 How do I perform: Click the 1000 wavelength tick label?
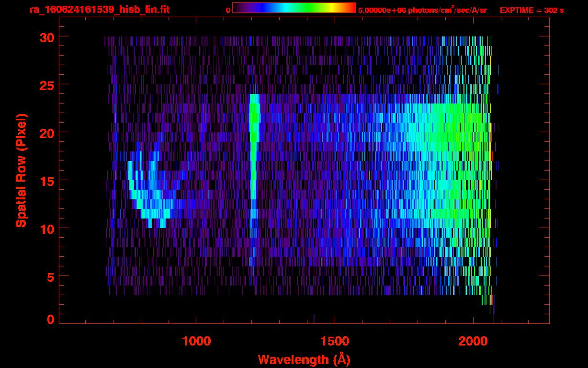pos(196,341)
